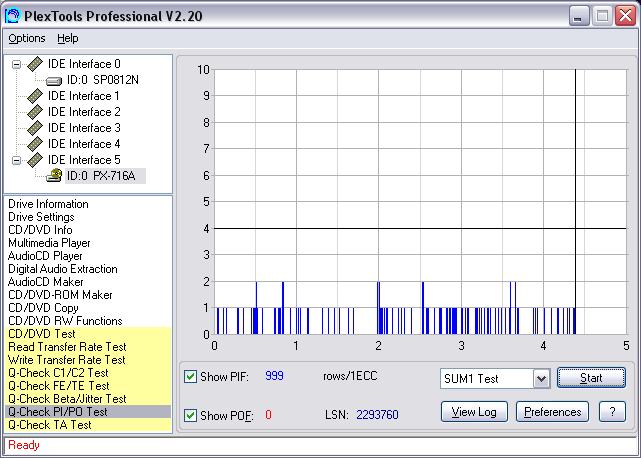Click the rows/1ECC label
Screen dimensions: 641x458
click(x=350, y=376)
